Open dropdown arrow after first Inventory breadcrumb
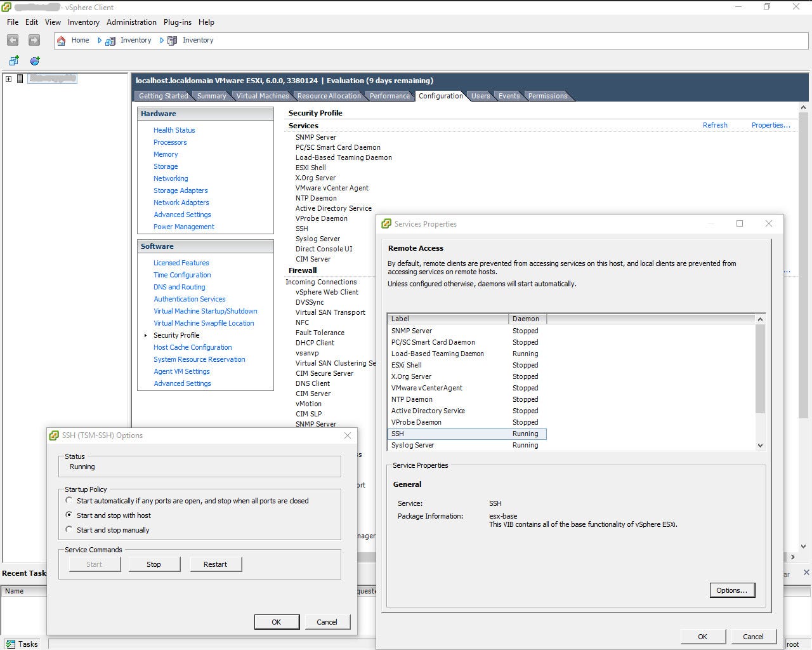Image resolution: width=812 pixels, height=650 pixels. tap(162, 40)
